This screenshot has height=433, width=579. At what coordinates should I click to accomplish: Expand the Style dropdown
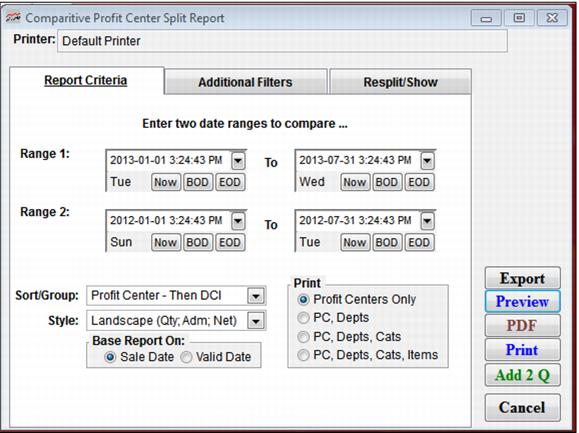point(256,321)
